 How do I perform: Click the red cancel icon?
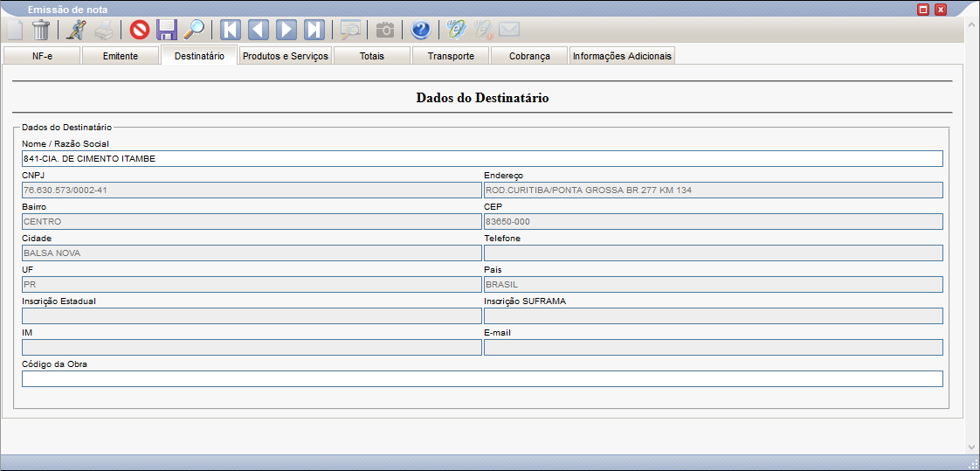pos(140,30)
